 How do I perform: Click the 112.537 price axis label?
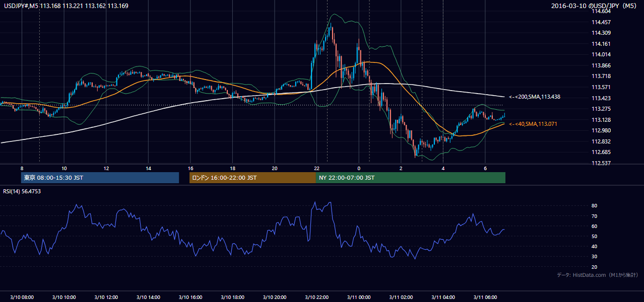coord(602,163)
